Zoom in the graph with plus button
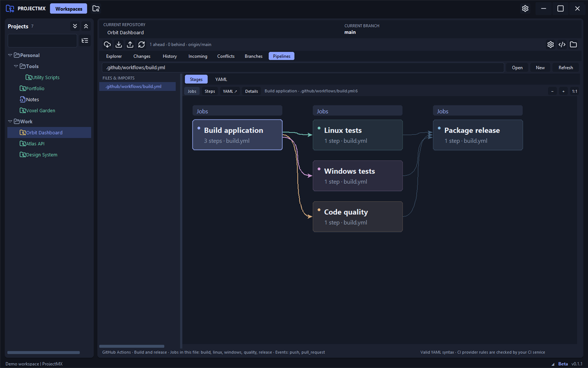 [x=563, y=91]
